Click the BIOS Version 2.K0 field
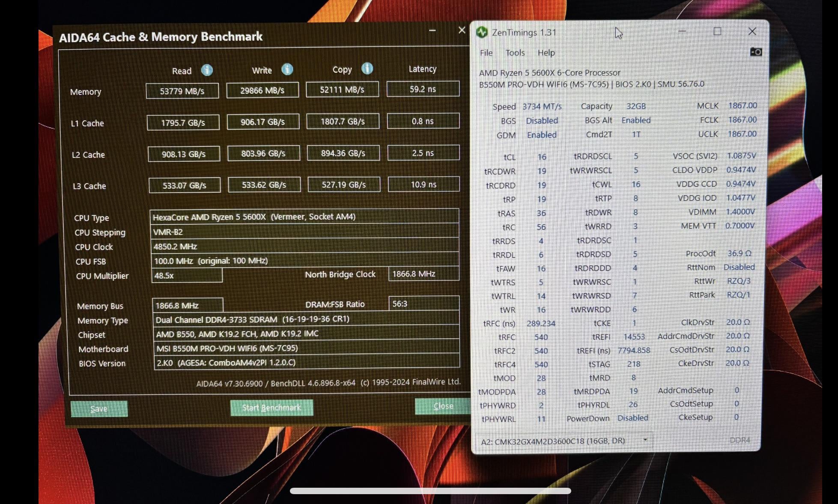 click(307, 363)
